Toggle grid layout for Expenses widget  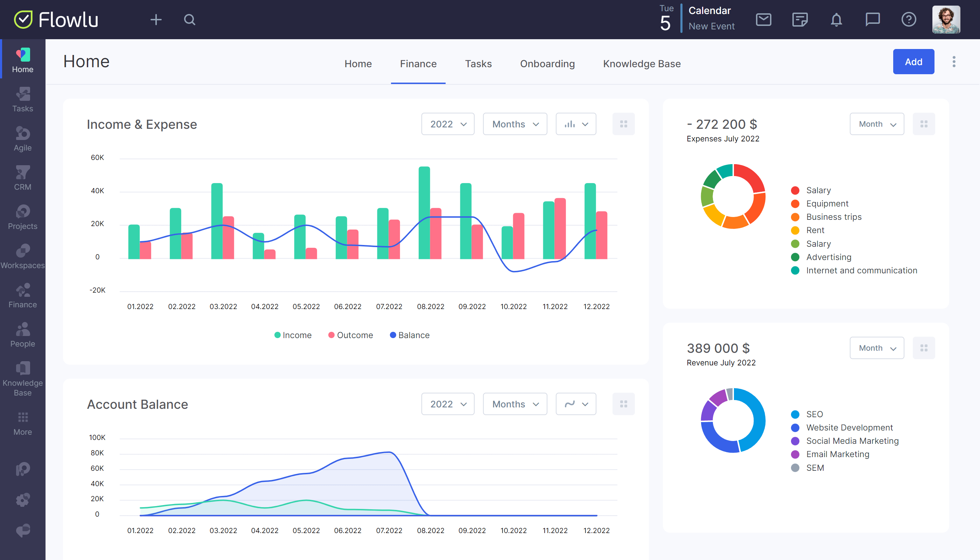924,124
